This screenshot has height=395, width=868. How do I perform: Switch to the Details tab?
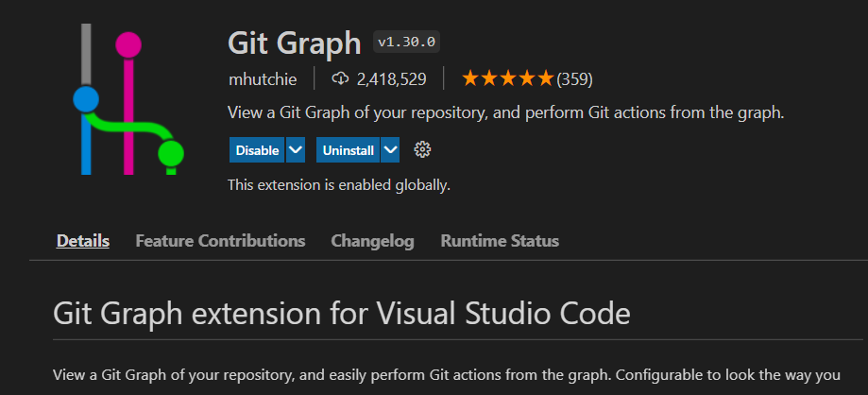point(83,241)
